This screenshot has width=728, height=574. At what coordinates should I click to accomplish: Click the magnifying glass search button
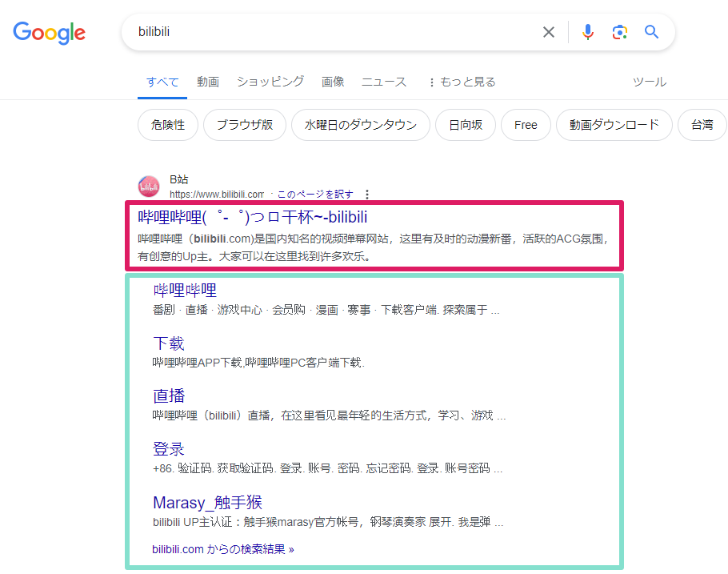tap(652, 32)
